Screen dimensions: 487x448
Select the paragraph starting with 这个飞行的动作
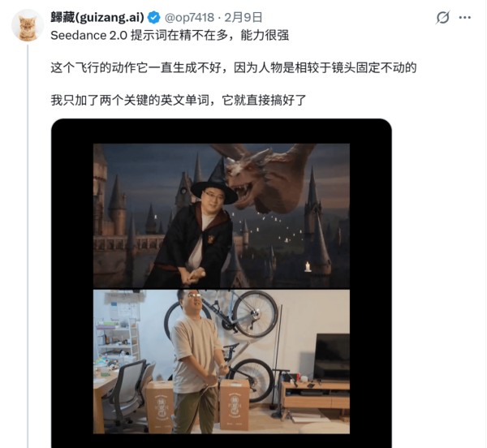tap(234, 67)
